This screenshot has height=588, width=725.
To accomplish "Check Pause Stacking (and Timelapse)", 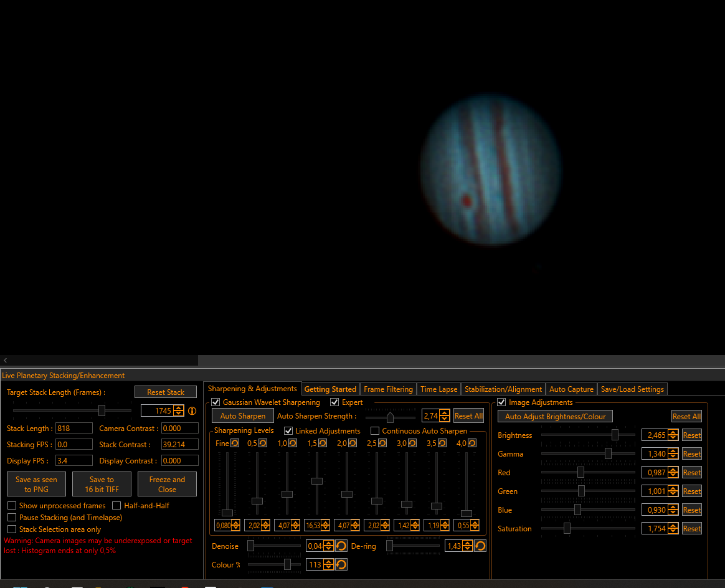I will (x=12, y=517).
